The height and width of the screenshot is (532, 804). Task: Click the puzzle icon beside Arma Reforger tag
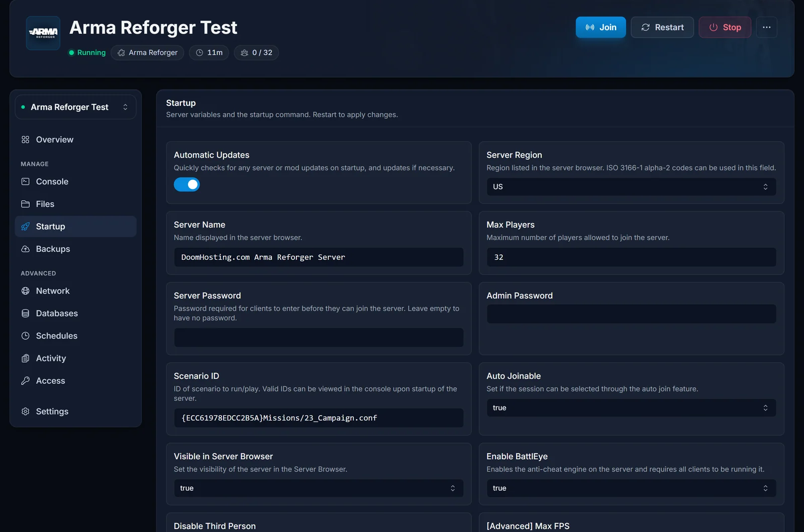click(x=121, y=53)
